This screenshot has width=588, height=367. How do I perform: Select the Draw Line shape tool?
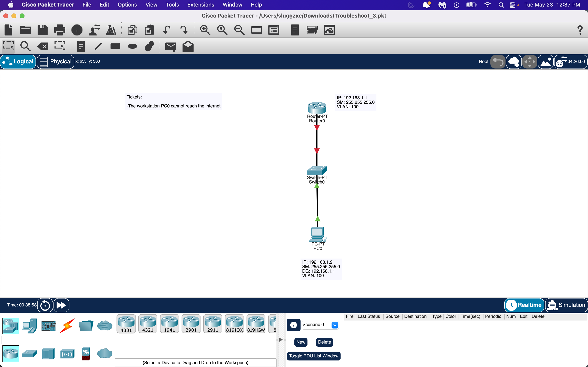click(x=98, y=46)
